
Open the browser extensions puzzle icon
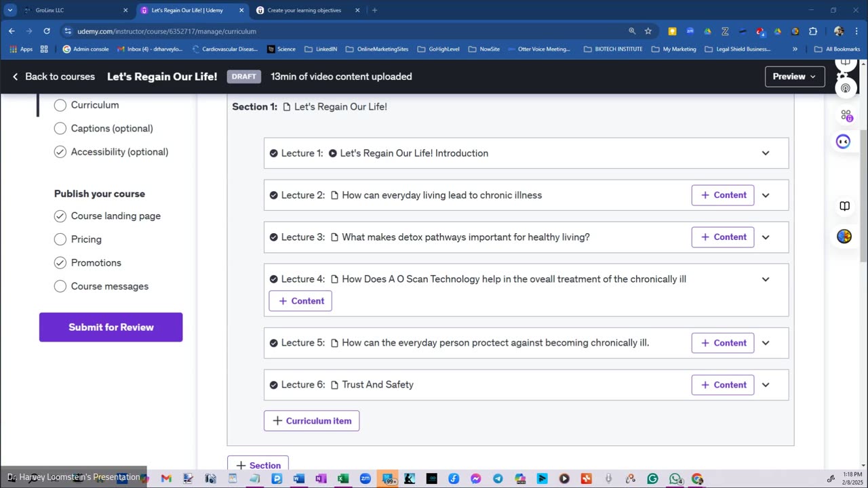(x=813, y=31)
